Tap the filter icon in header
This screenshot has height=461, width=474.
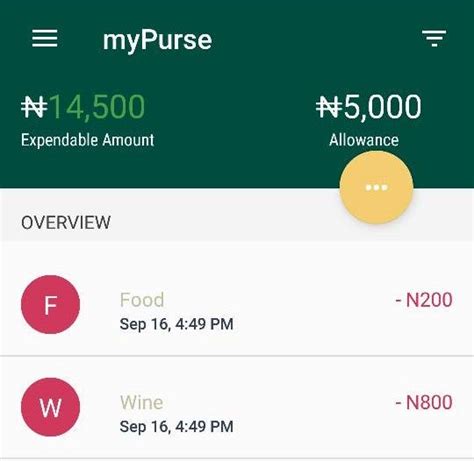tap(434, 38)
